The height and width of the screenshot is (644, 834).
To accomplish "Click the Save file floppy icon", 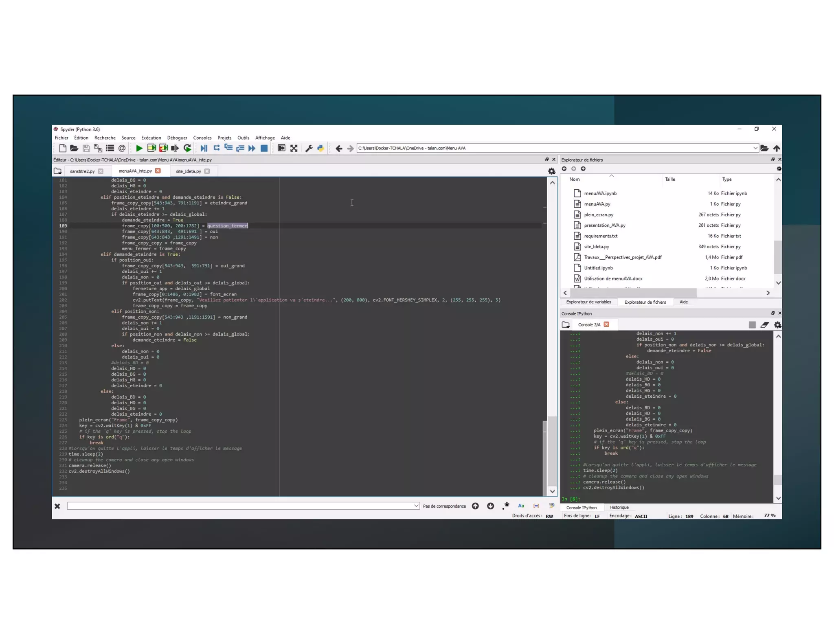I will pos(86,148).
